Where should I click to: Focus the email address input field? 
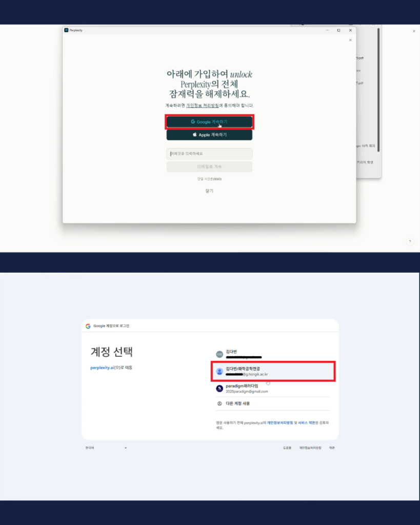209,154
